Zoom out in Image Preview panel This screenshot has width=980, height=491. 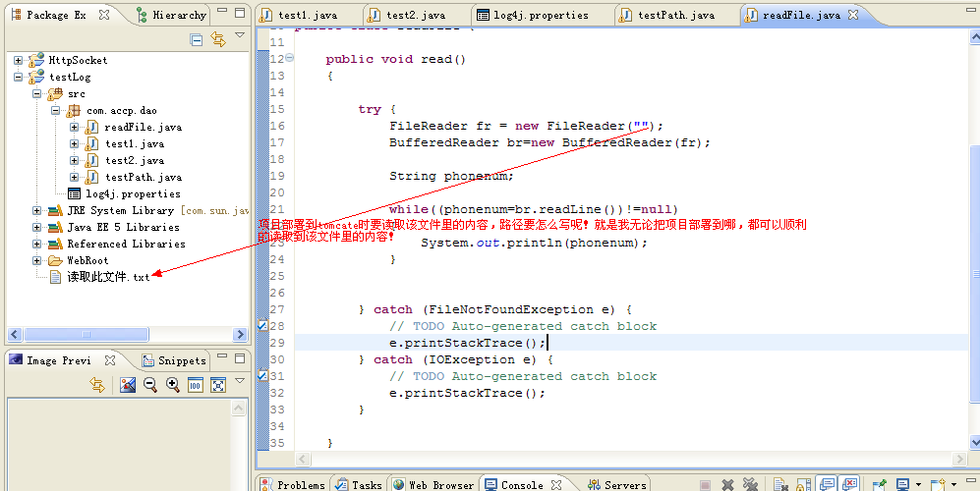(x=150, y=385)
